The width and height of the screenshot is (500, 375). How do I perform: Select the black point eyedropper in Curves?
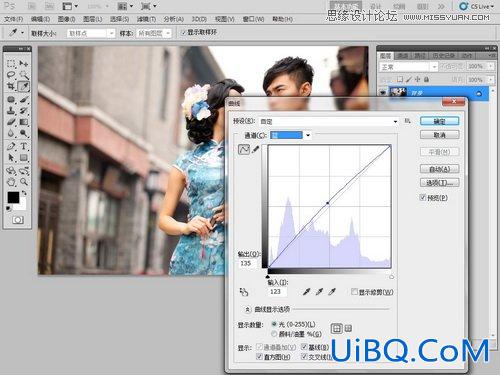pyautogui.click(x=306, y=292)
